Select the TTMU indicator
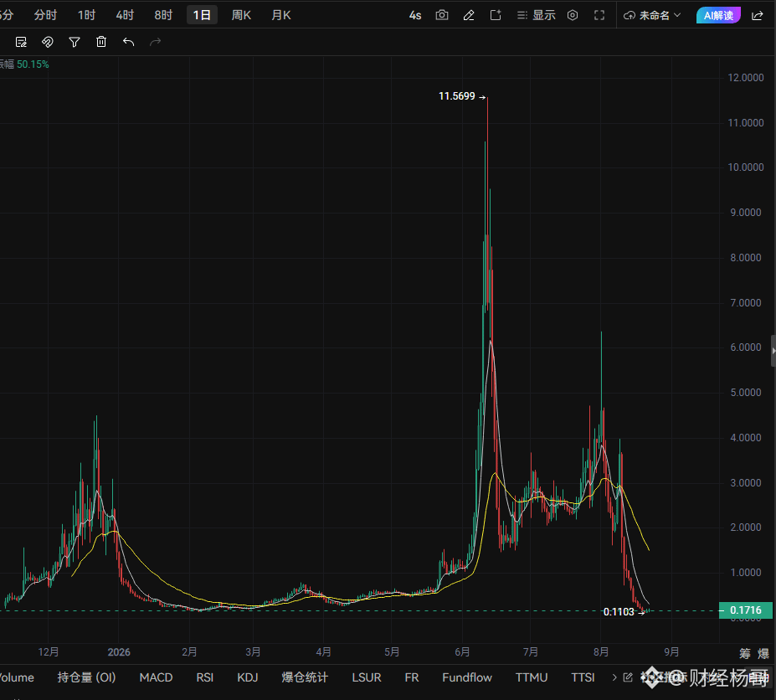Viewport: 776px width, 700px height. pyautogui.click(x=532, y=677)
